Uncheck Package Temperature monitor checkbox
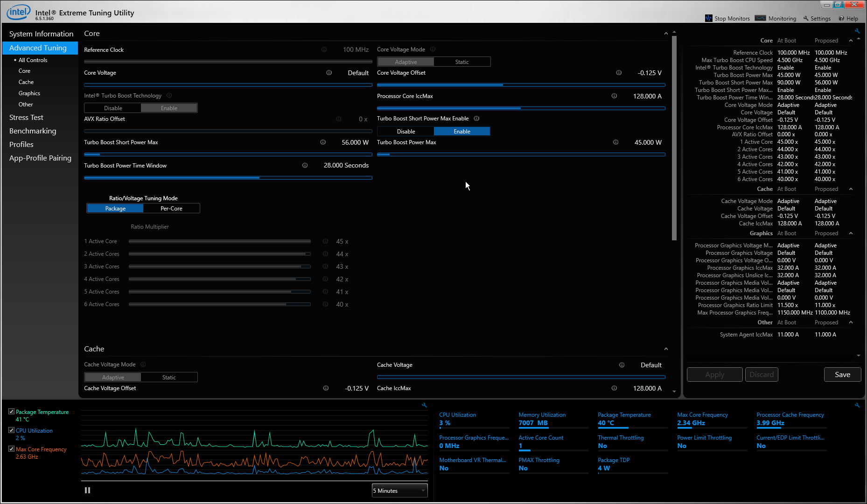Viewport: 867px width, 504px height. click(x=11, y=412)
